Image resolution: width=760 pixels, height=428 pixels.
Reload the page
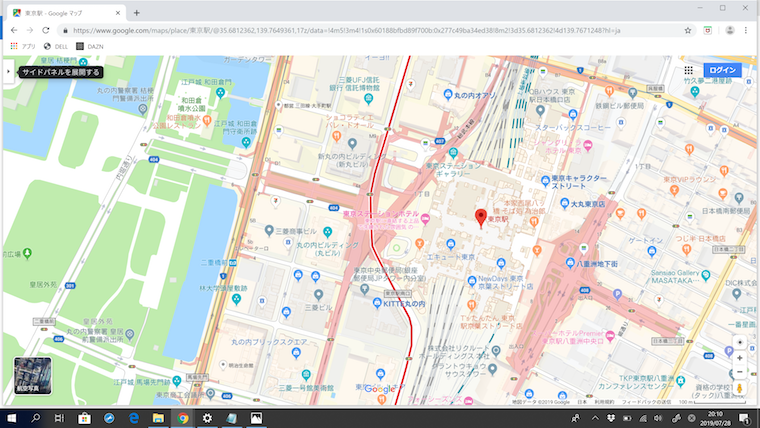(x=46, y=30)
